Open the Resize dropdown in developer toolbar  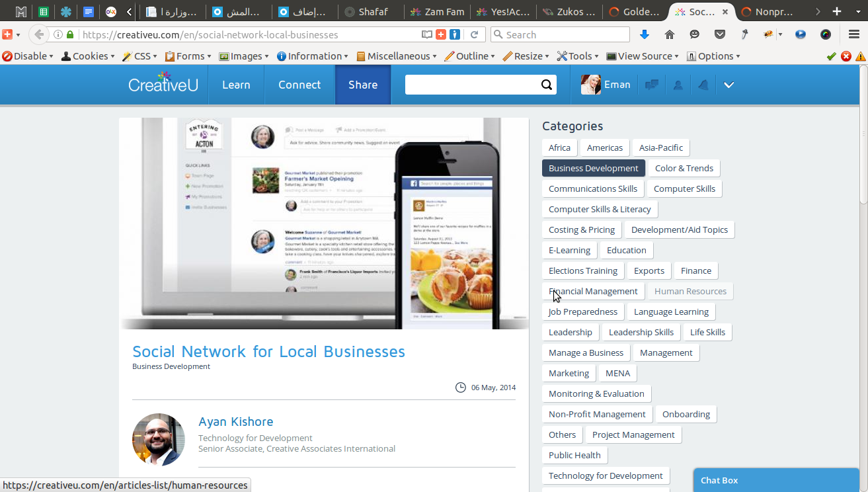coord(526,56)
